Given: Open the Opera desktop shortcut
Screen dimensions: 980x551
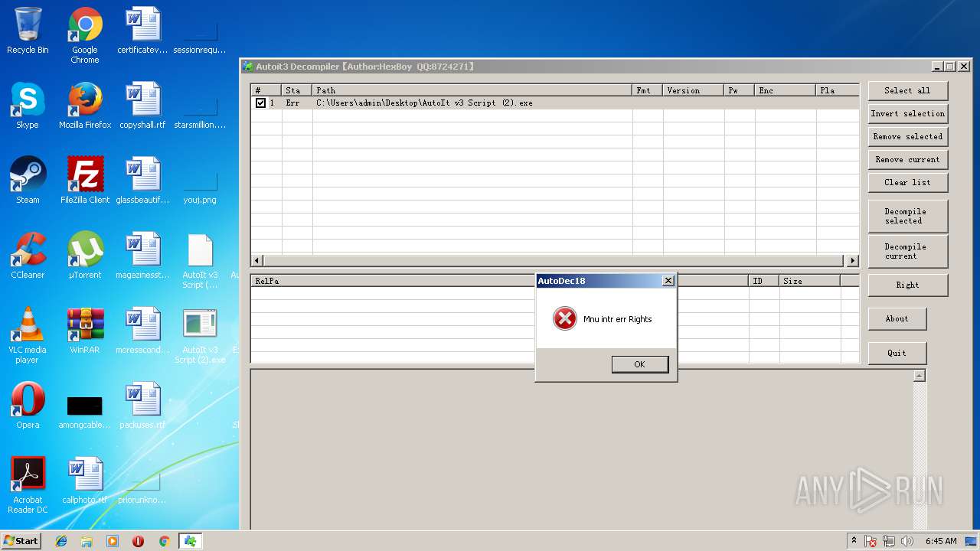Looking at the screenshot, I should (28, 406).
